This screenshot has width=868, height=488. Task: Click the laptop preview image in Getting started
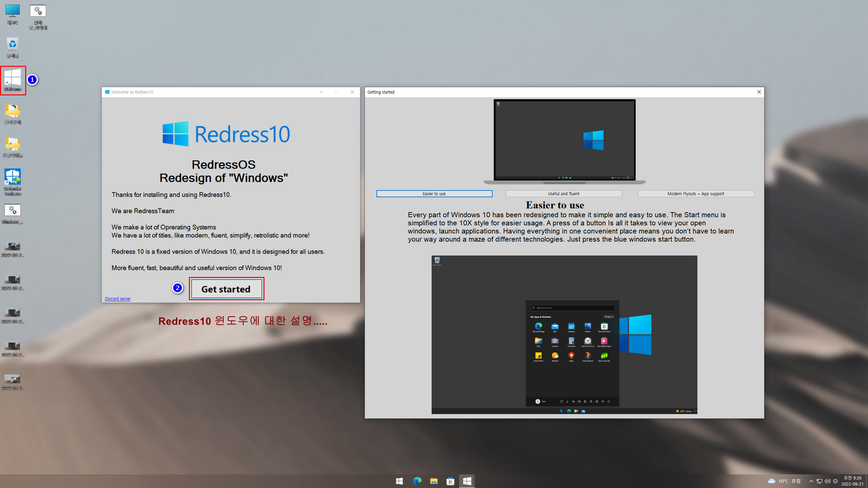point(564,142)
